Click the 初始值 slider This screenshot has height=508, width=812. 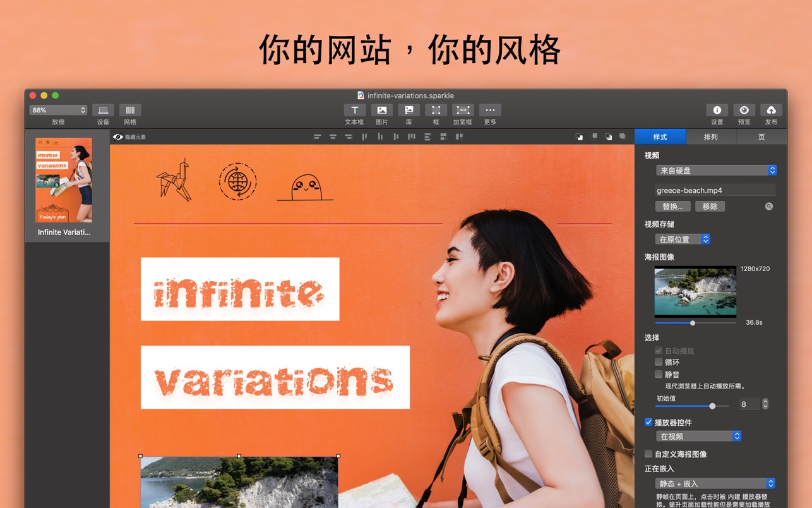click(x=693, y=406)
